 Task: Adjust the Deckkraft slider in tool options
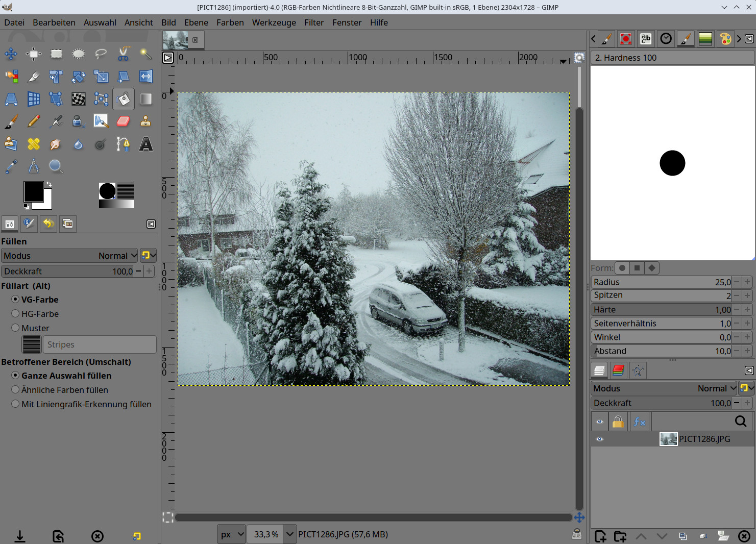click(67, 271)
